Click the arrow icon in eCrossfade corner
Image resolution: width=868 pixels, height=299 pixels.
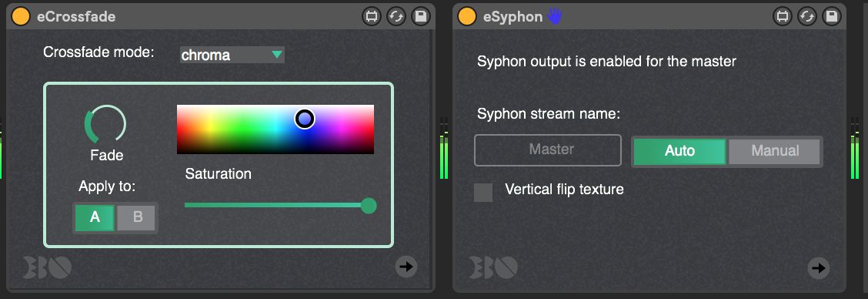[x=406, y=267]
